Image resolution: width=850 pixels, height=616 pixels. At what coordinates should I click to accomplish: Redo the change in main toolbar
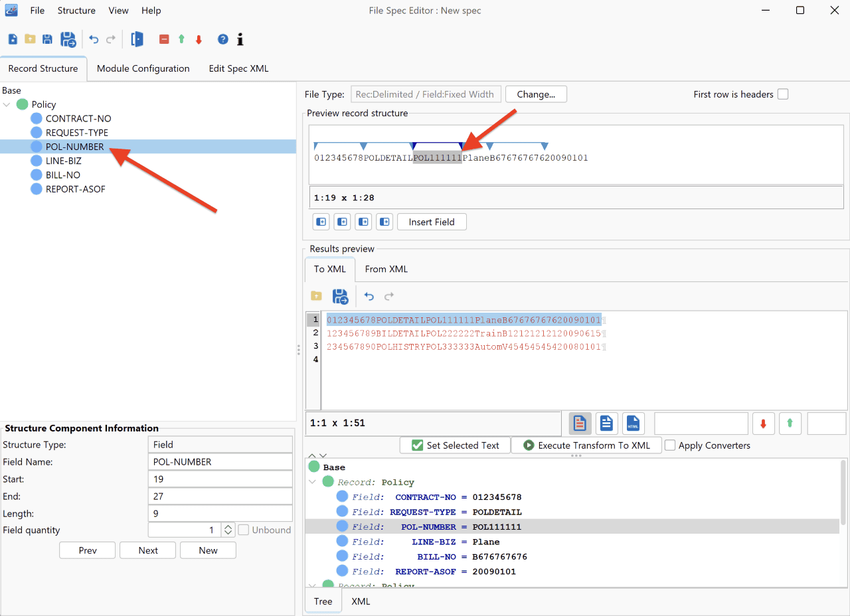point(111,39)
